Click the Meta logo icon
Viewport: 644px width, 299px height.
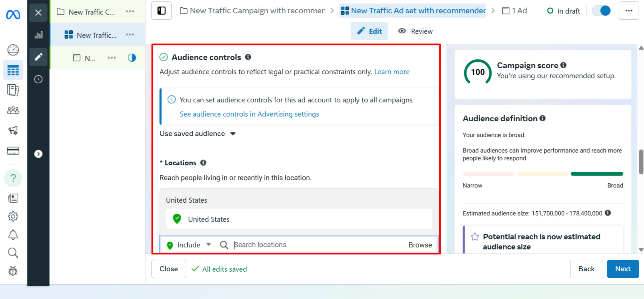pos(13,14)
